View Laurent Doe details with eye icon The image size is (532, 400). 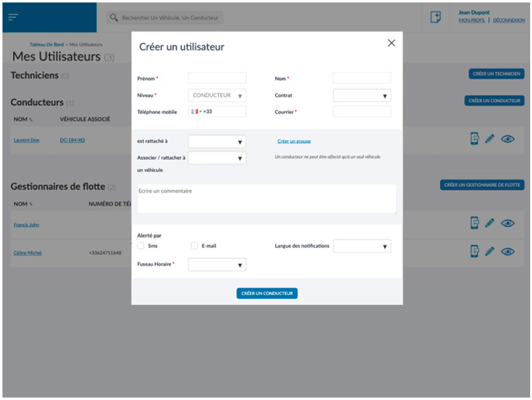[507, 139]
